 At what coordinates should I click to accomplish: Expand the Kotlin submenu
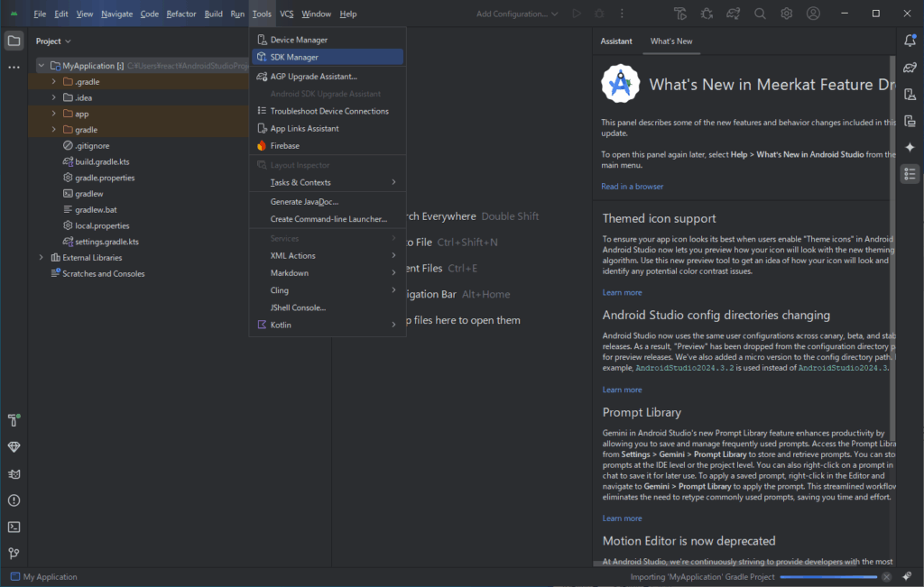coord(328,325)
